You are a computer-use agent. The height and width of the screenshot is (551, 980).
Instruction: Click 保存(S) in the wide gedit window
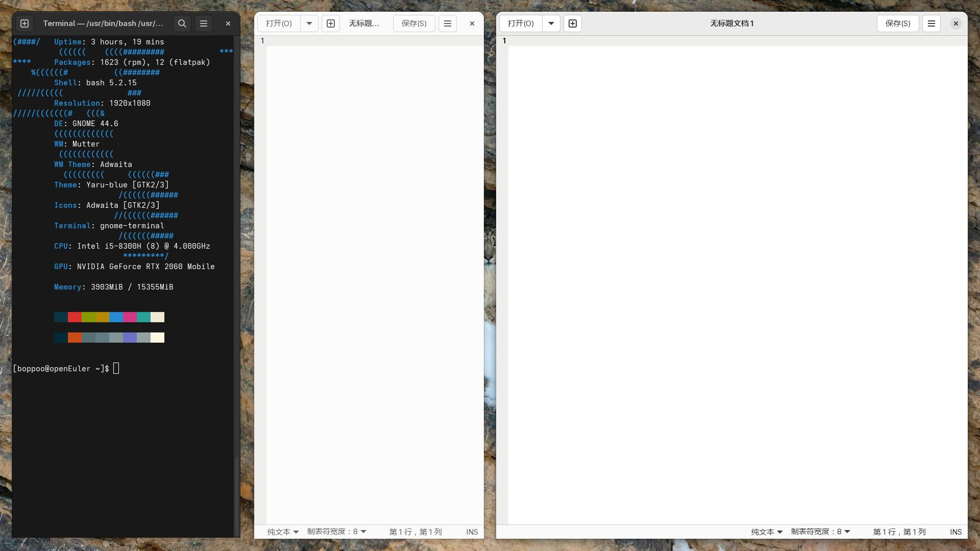click(898, 23)
